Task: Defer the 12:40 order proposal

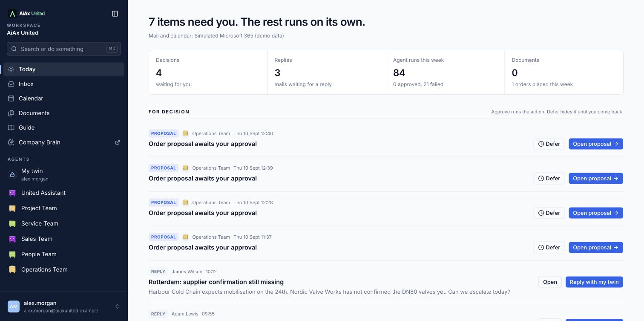Action: click(549, 144)
